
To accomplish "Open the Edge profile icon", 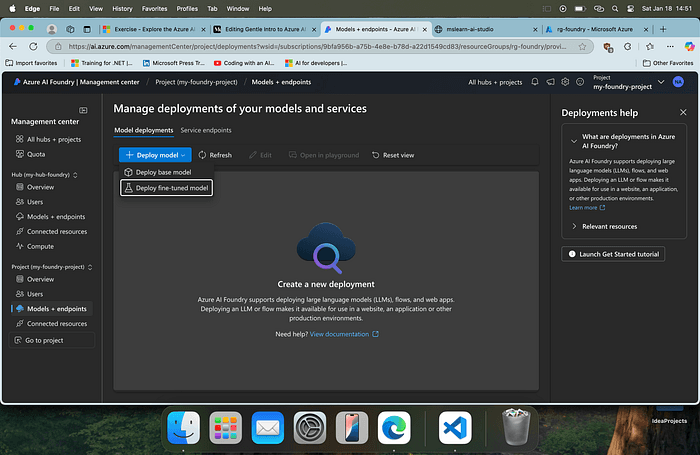I will coord(52,29).
